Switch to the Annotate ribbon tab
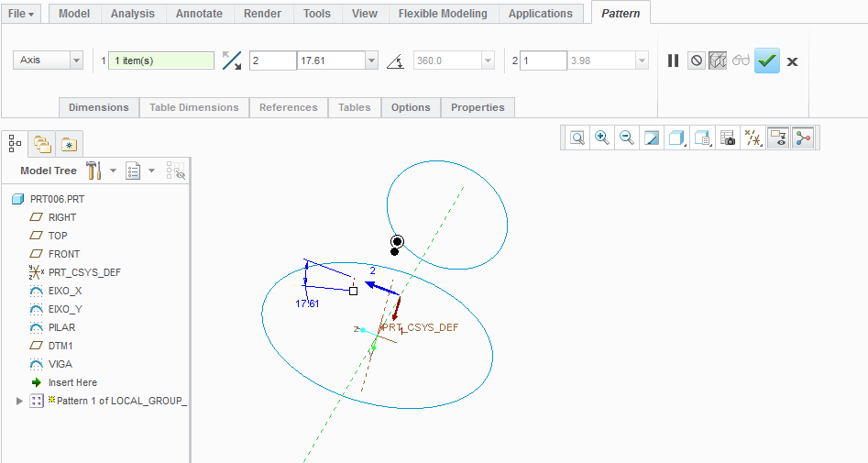Image resolution: width=868 pixels, height=463 pixels. pos(199,14)
